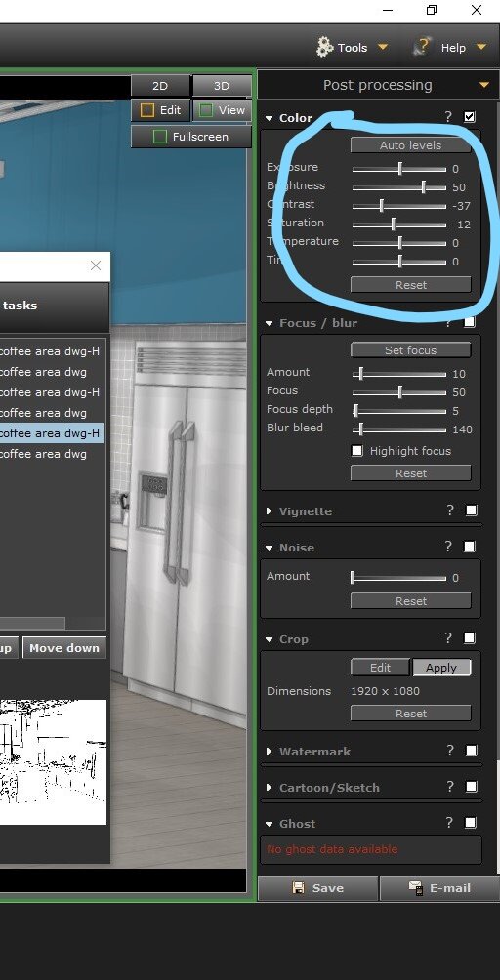Click the Set focus button
Screen dimensions: 500x980
click(410, 350)
